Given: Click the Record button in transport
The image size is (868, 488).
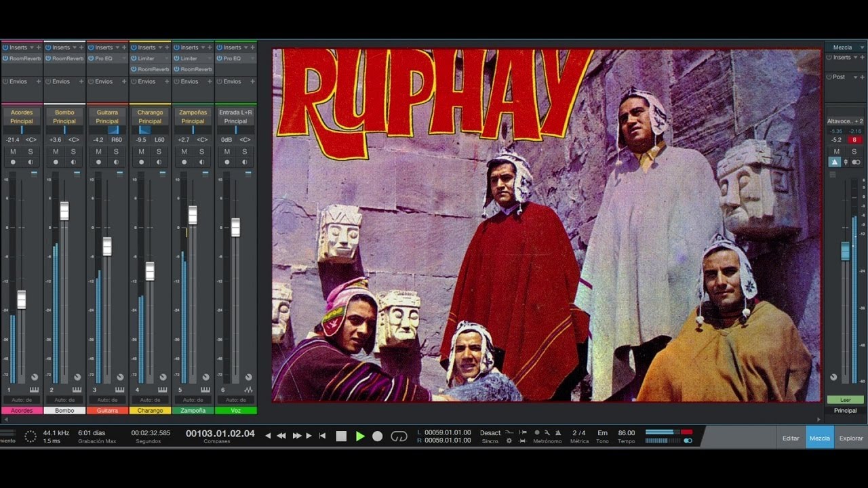Looking at the screenshot, I should (x=378, y=436).
